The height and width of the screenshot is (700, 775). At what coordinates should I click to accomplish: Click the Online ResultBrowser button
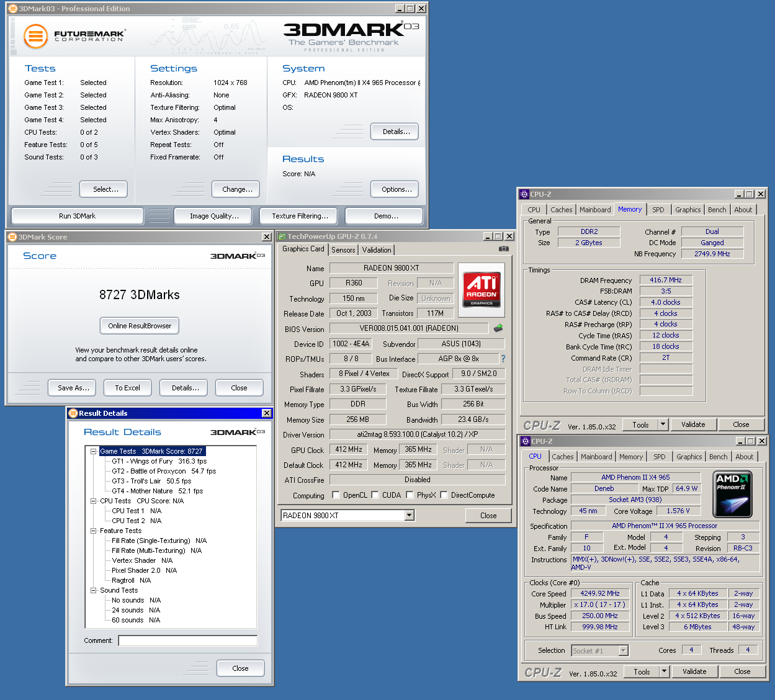pyautogui.click(x=140, y=326)
